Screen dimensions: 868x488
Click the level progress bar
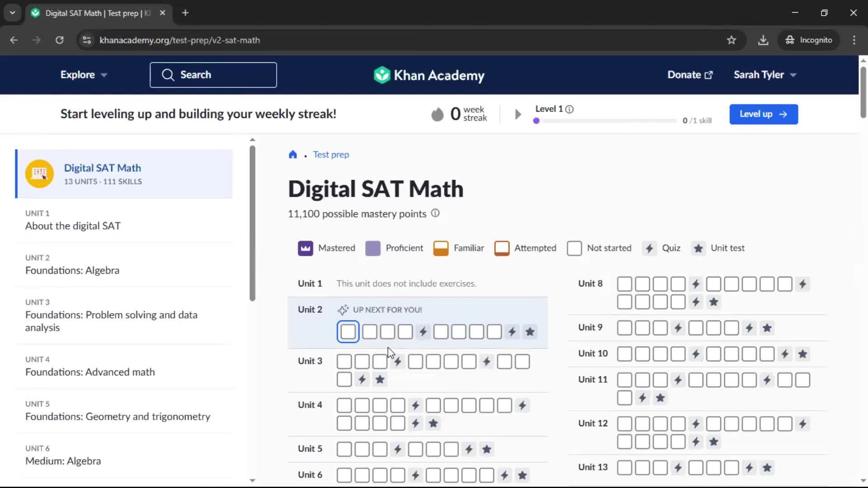point(605,121)
